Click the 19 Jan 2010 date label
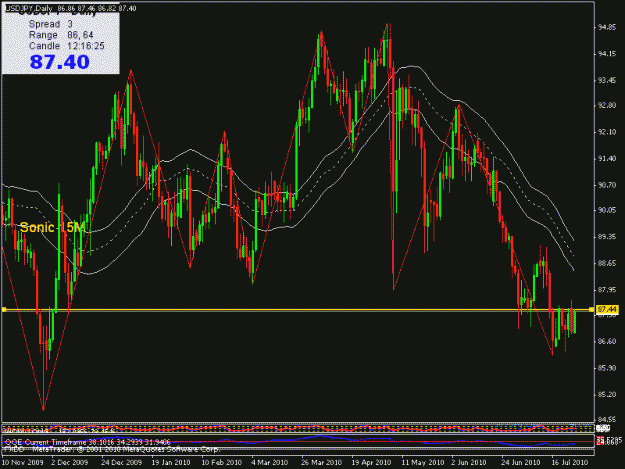The width and height of the screenshot is (625, 469). pos(171,463)
